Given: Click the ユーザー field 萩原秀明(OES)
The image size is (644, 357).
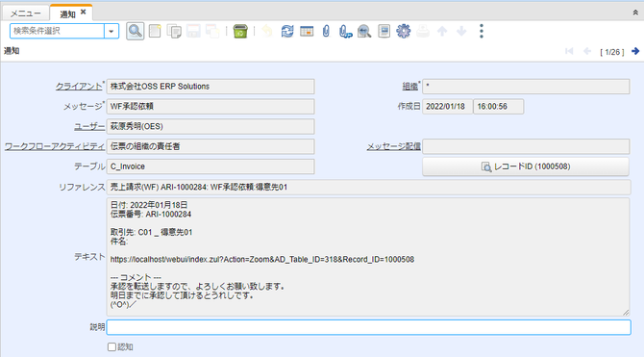Looking at the screenshot, I should point(211,127).
